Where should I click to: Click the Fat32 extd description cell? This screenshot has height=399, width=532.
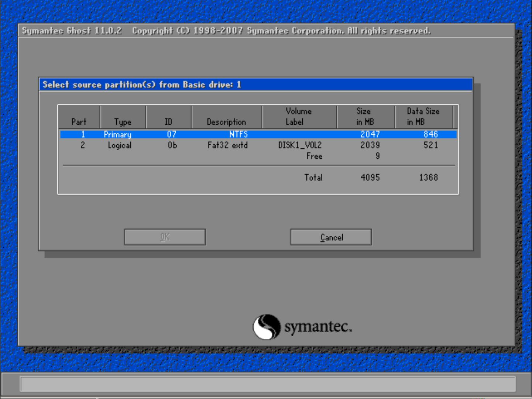[x=227, y=145]
